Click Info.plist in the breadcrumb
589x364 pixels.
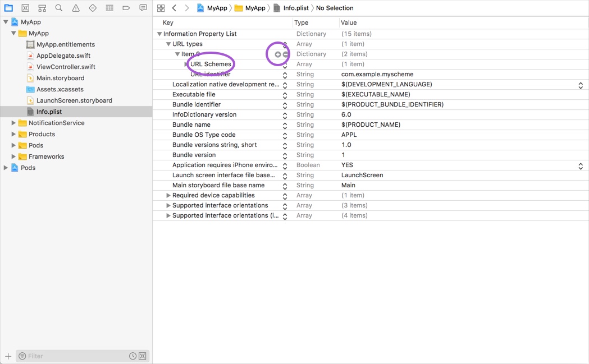click(291, 8)
